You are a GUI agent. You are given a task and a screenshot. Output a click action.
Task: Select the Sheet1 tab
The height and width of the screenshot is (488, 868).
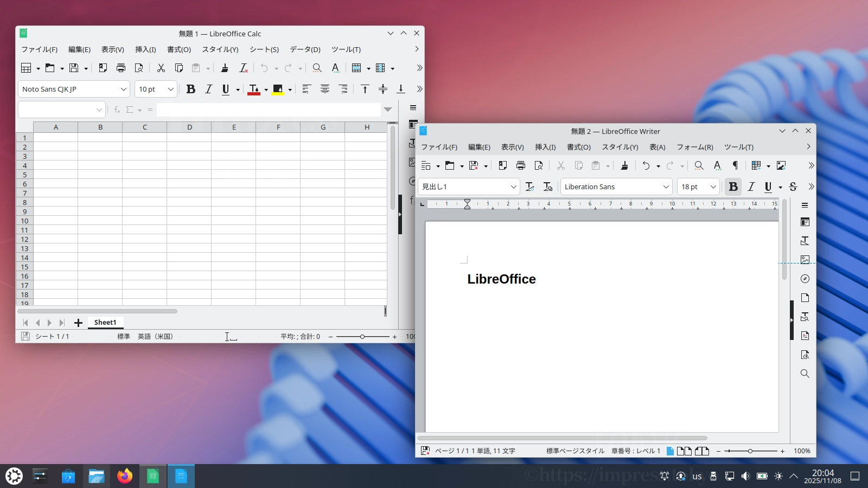105,323
